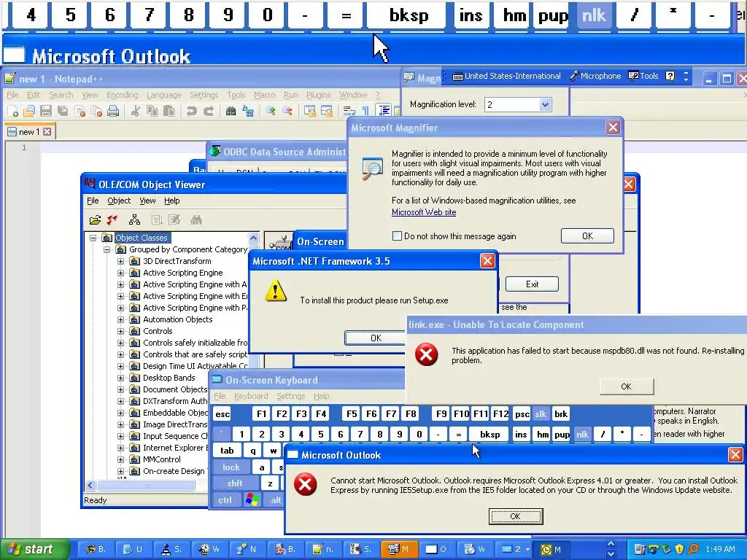Image resolution: width=747 pixels, height=560 pixels.
Task: Toggle the shft key on On-Screen Keyboard
Action: click(x=234, y=483)
